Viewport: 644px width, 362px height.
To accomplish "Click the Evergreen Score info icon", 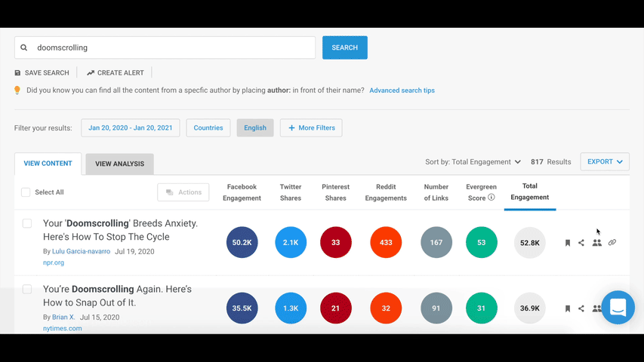I will (x=491, y=198).
